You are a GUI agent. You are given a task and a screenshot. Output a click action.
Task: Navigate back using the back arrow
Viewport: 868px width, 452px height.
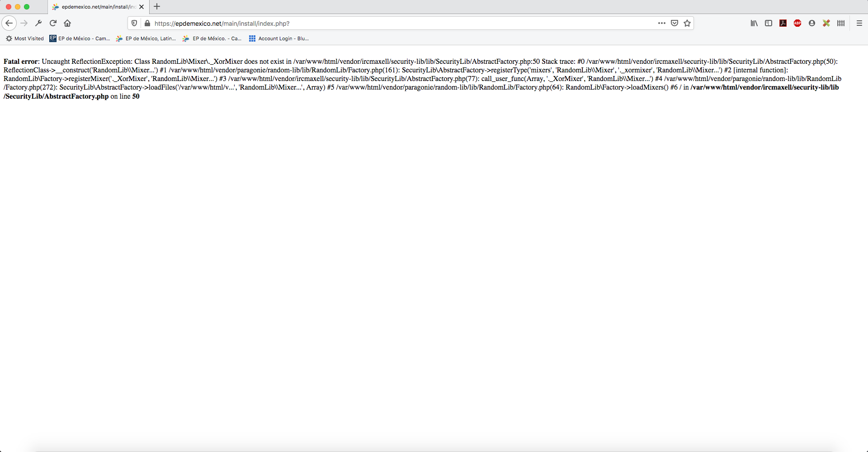click(9, 23)
